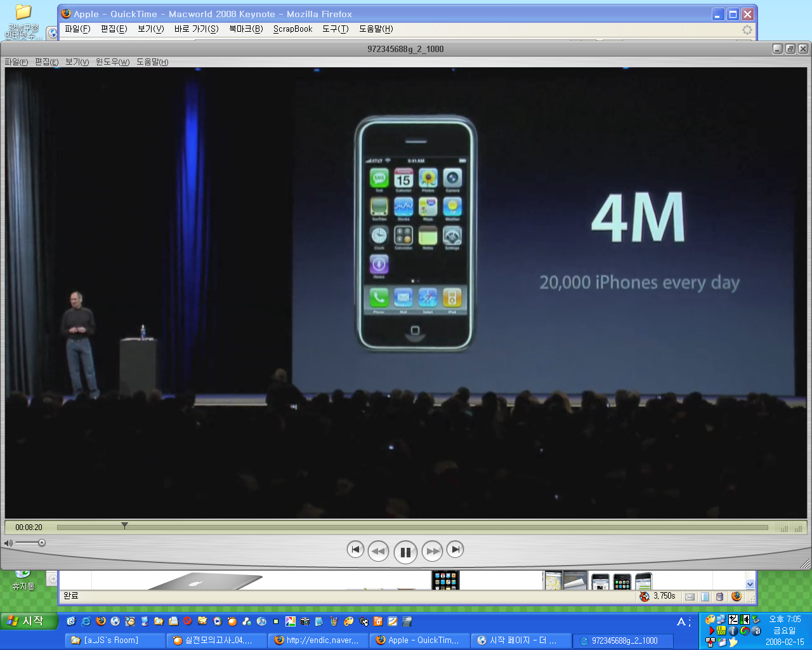Click the printer icon in Quick Launch
Screen dimensions: 812x650
click(173, 621)
